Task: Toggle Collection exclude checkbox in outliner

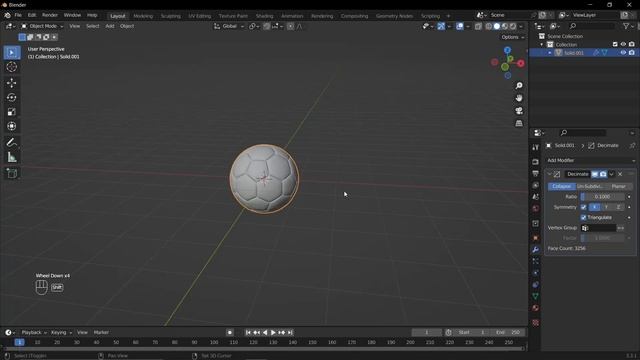Action: [x=615, y=44]
